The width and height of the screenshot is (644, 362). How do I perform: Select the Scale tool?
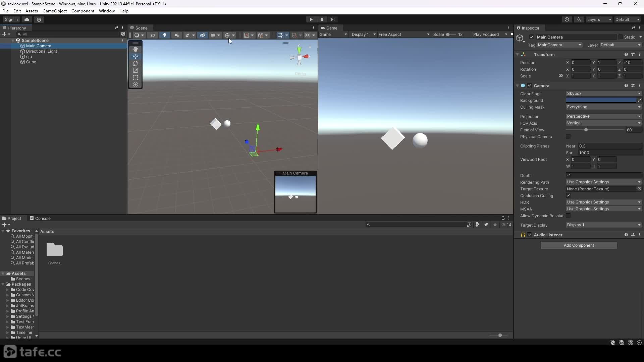coord(136,70)
